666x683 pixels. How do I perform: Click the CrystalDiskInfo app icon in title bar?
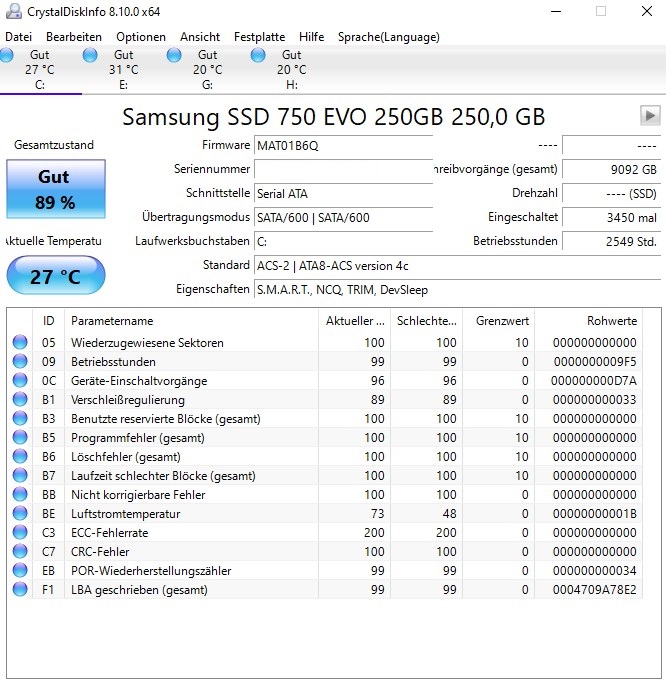coord(14,11)
